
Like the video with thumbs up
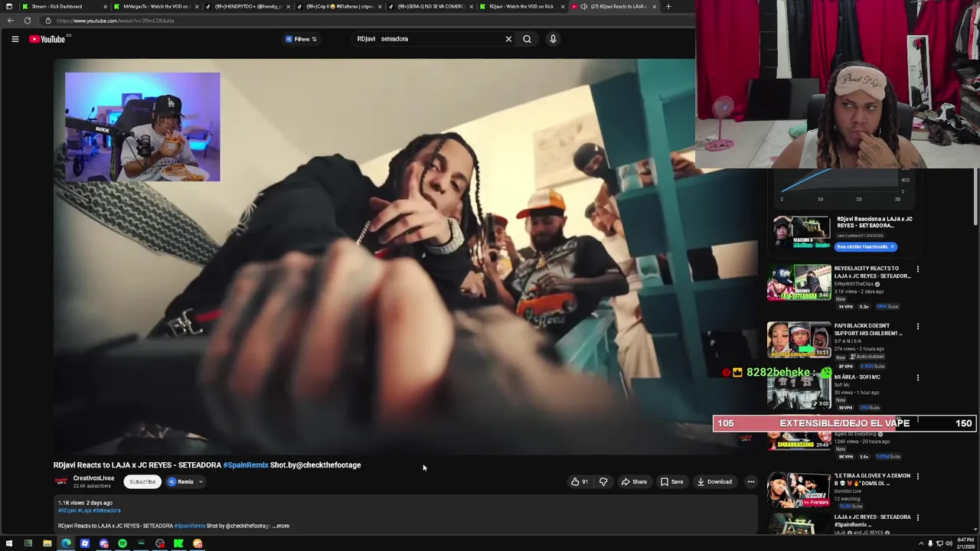pyautogui.click(x=580, y=481)
